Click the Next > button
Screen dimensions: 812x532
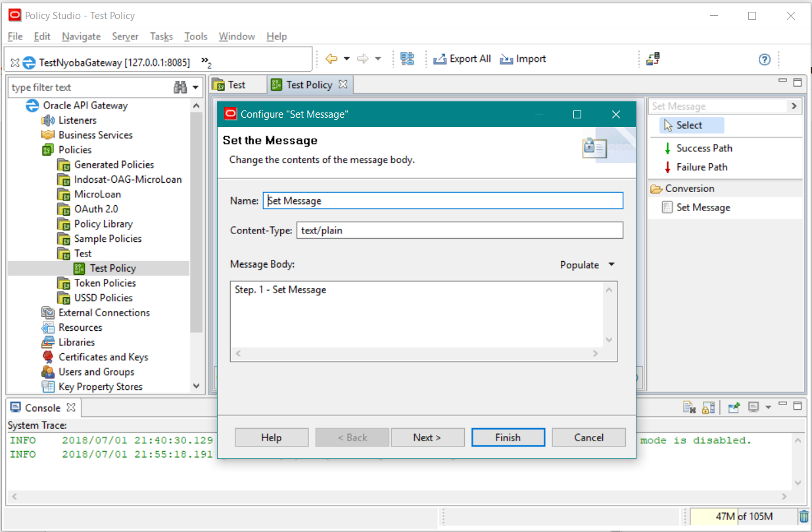427,437
